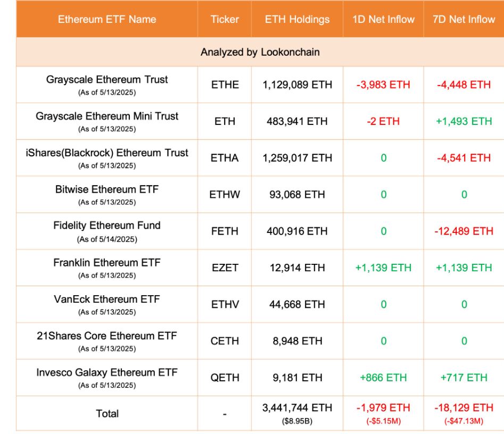Click the +866 ETH inflow value
Screen dimensions: 504x434
click(383, 378)
